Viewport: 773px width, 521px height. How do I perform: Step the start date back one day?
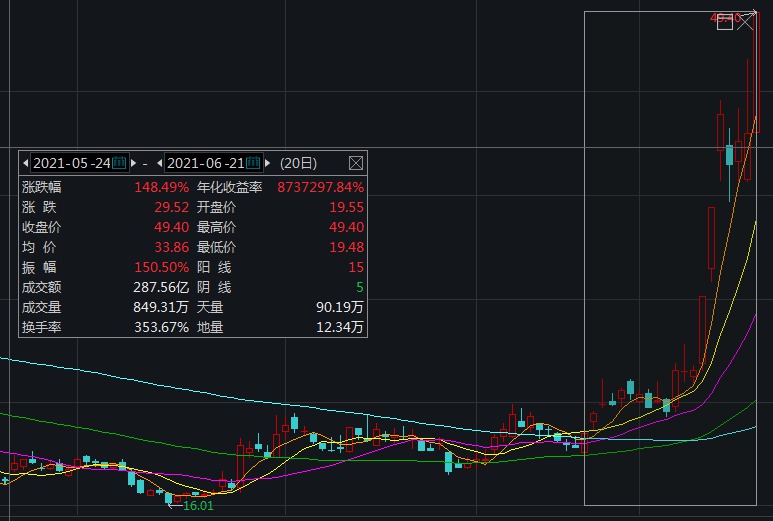click(26, 163)
